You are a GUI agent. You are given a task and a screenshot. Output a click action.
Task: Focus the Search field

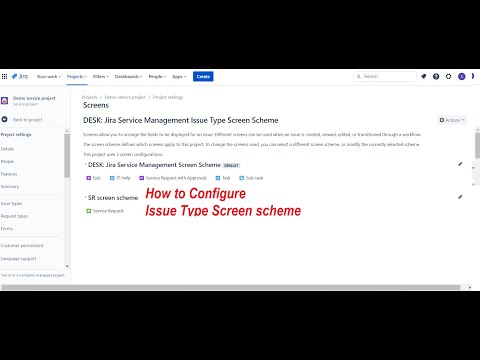[x=385, y=76]
